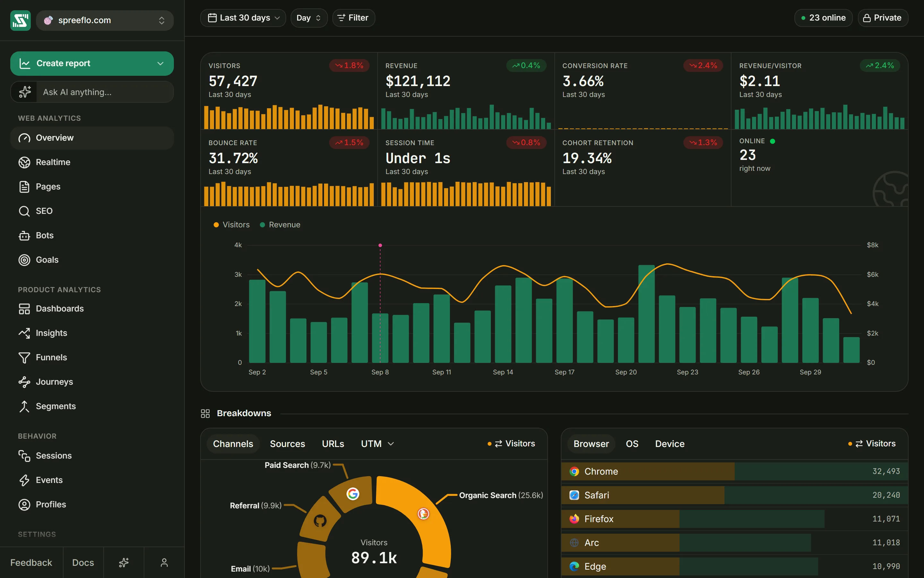Select the Chrome browser row

(x=734, y=471)
